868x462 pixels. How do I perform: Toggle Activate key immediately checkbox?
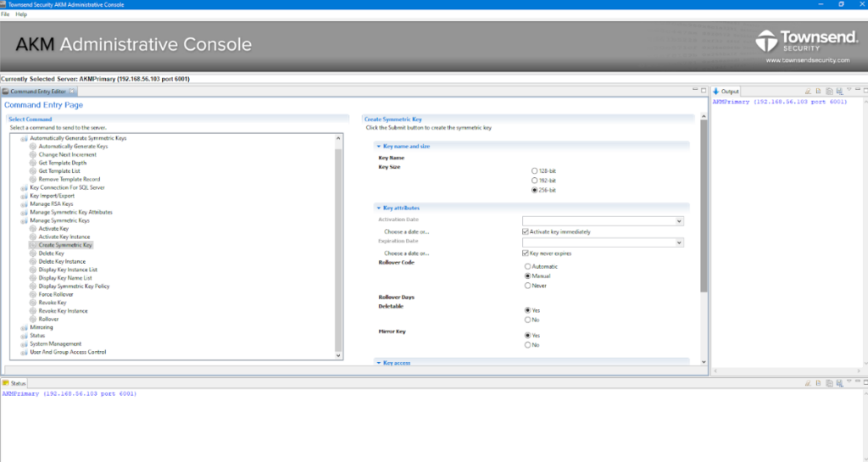[x=526, y=231]
